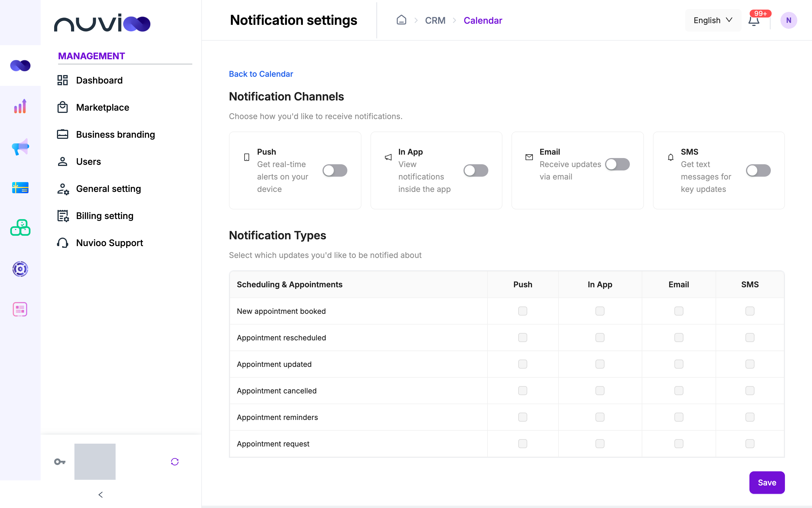The height and width of the screenshot is (508, 812).
Task: Click the nuvioo logo in the sidebar header
Action: pyautogui.click(x=102, y=23)
